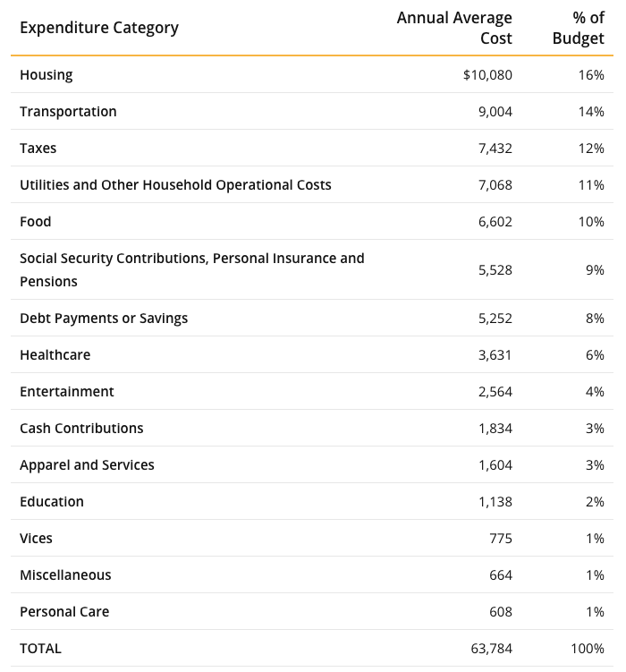626x672 pixels.
Task: Select Utilities and Other Household Operational Costs
Action: pyautogui.click(x=175, y=184)
